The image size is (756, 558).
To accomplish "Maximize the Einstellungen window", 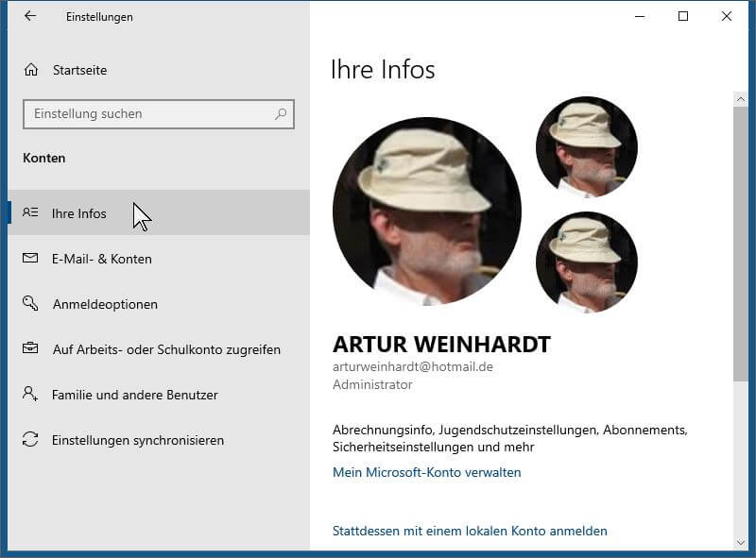I will pyautogui.click(x=683, y=16).
